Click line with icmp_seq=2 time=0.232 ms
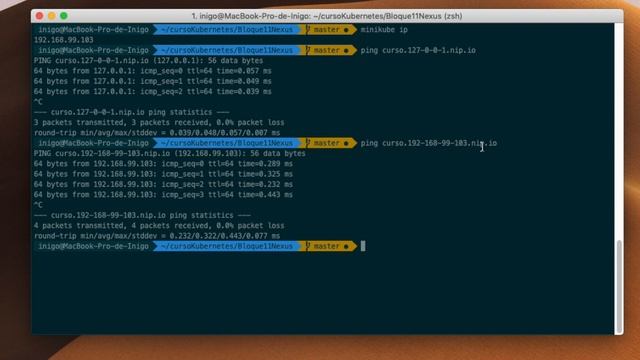The width and height of the screenshot is (640, 360). click(x=163, y=184)
